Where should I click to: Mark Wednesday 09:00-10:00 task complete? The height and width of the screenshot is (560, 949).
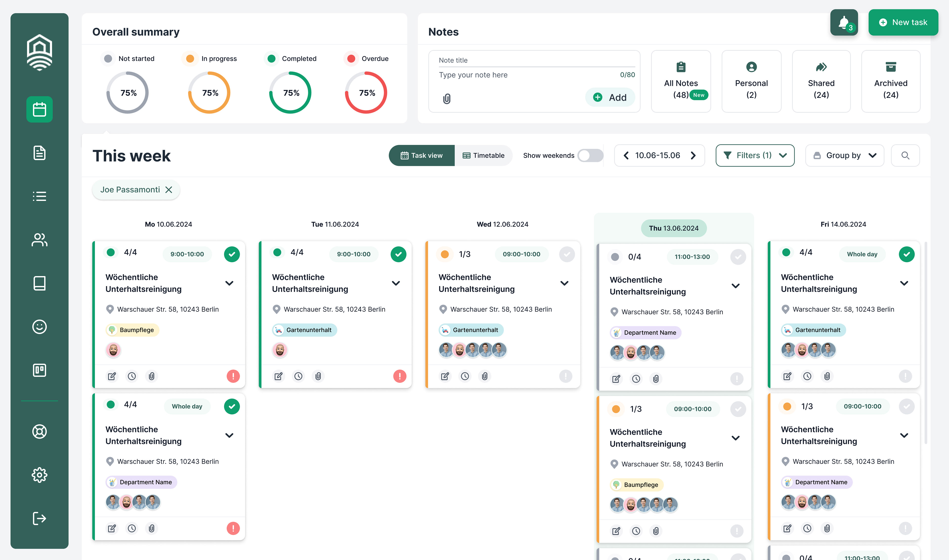[567, 254]
